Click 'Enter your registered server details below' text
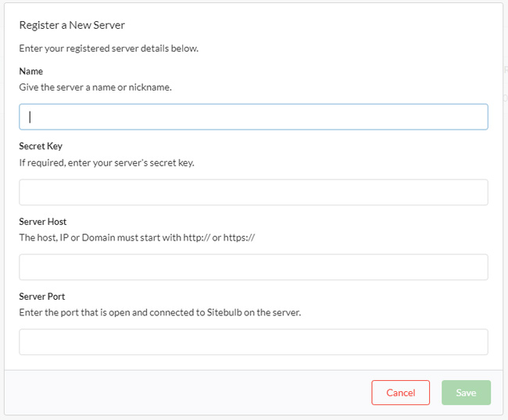This screenshot has width=508, height=420. click(x=109, y=48)
